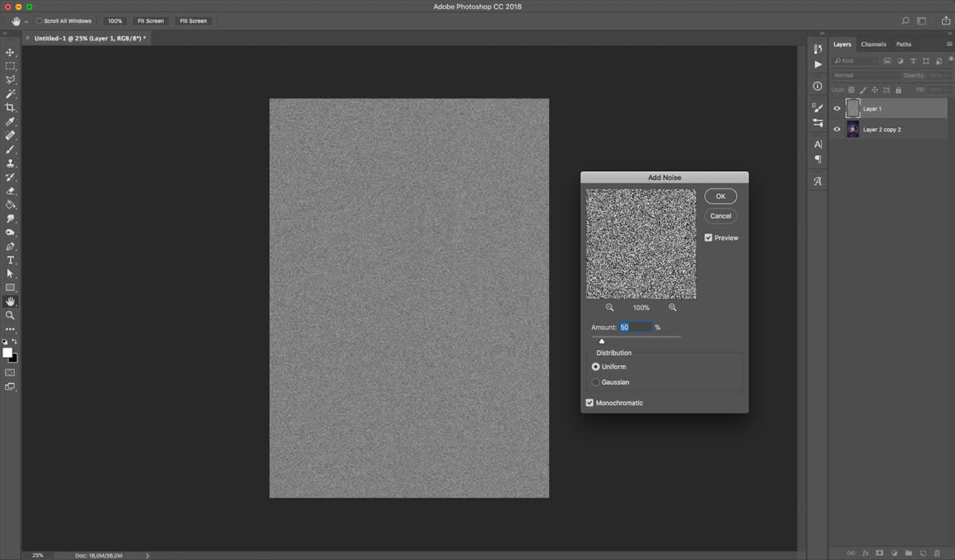Screen dimensions: 955x560
Task: Click OK in Add Noise dialog
Action: [x=720, y=196]
